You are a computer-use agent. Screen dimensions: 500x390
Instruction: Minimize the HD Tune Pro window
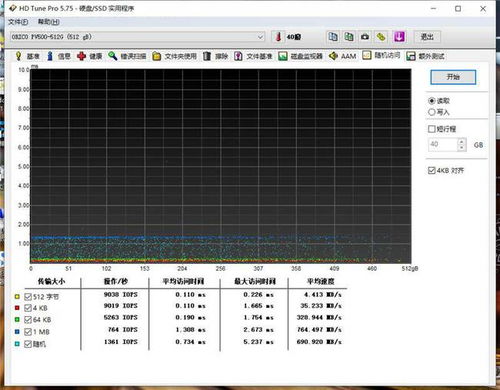click(x=434, y=9)
